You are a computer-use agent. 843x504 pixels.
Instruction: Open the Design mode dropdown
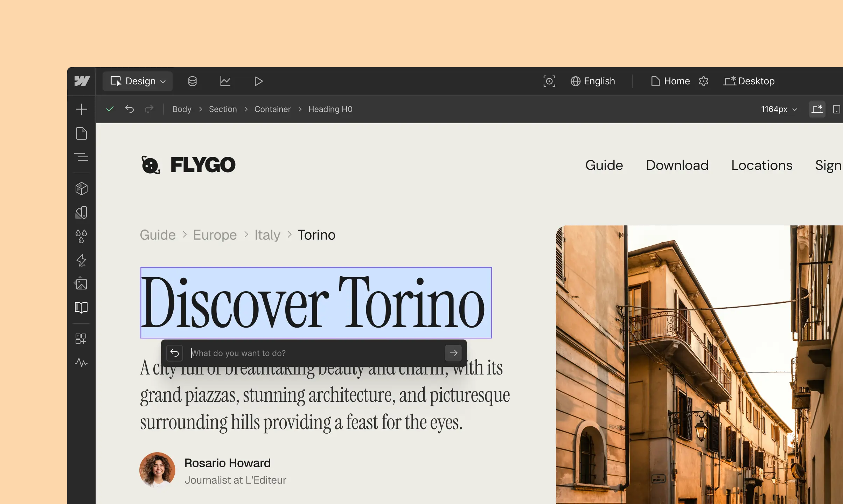coord(138,81)
